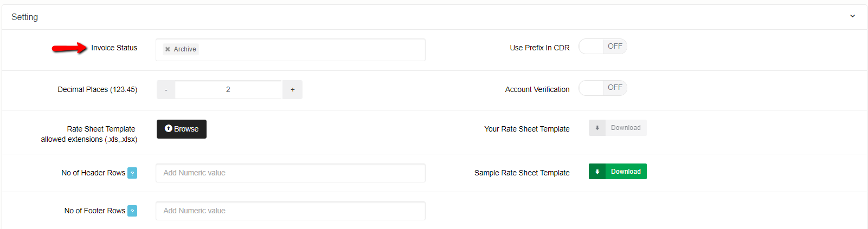
Task: Focus the No of Header Rows input
Action: coord(290,173)
